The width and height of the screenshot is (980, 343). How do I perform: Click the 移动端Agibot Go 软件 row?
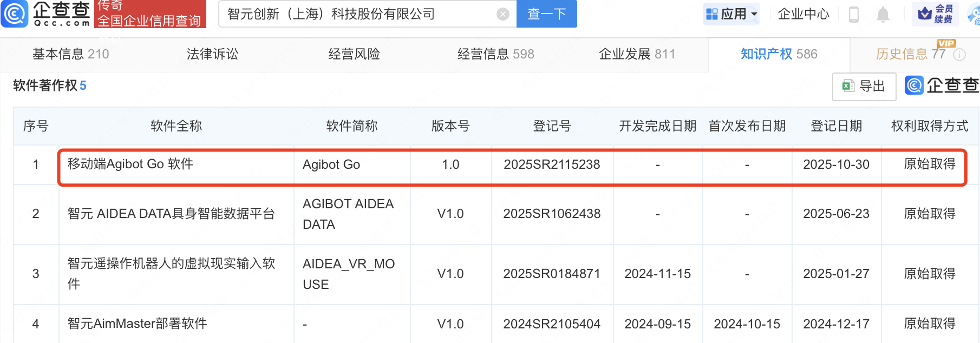coord(130,164)
